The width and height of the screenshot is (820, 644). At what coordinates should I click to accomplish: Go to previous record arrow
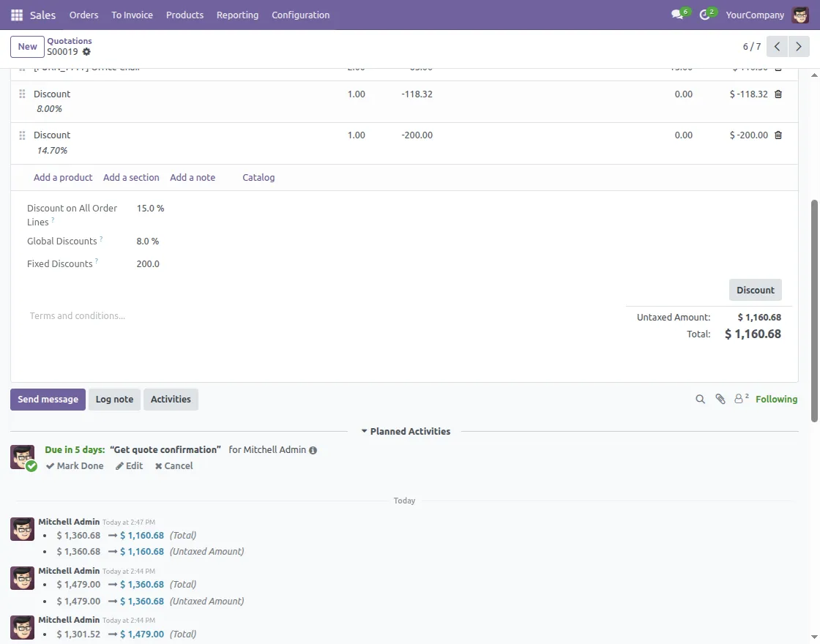tap(778, 47)
